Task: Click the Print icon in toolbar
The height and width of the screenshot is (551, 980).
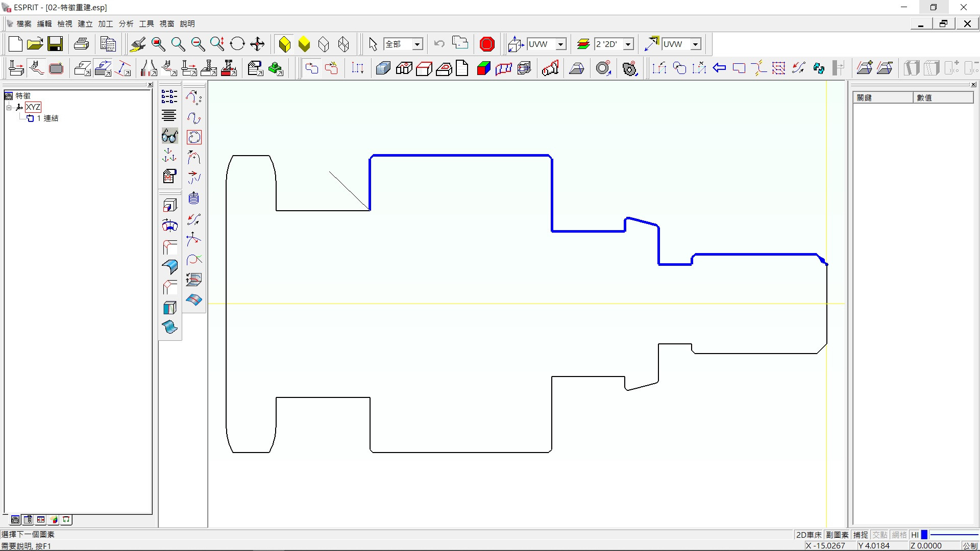Action: point(82,44)
